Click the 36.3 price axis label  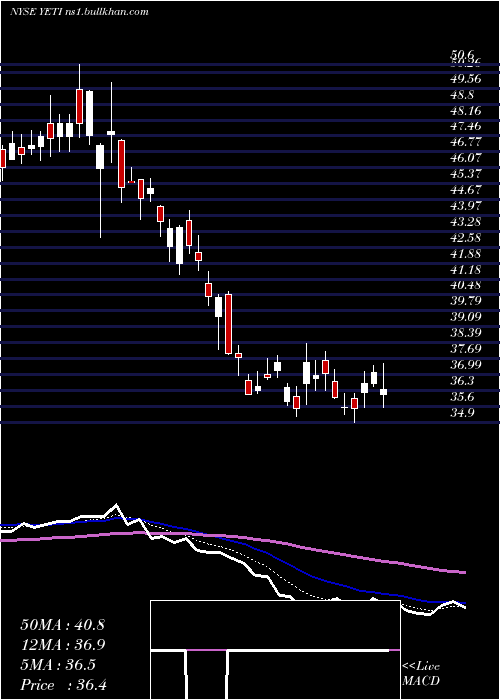pos(463,380)
